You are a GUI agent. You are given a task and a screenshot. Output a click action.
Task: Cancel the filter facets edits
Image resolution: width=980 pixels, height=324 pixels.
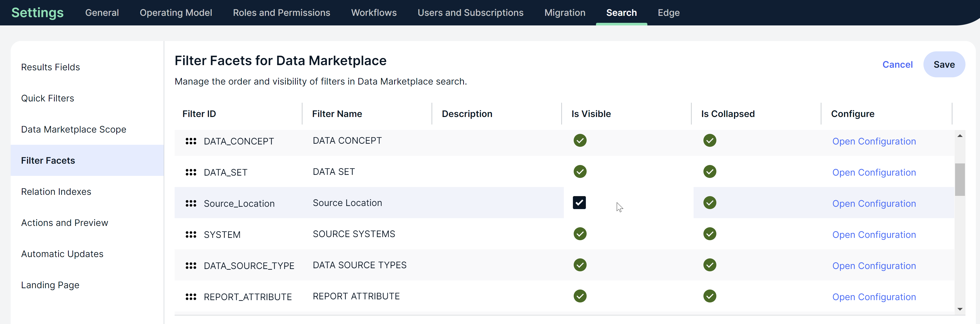(x=897, y=65)
